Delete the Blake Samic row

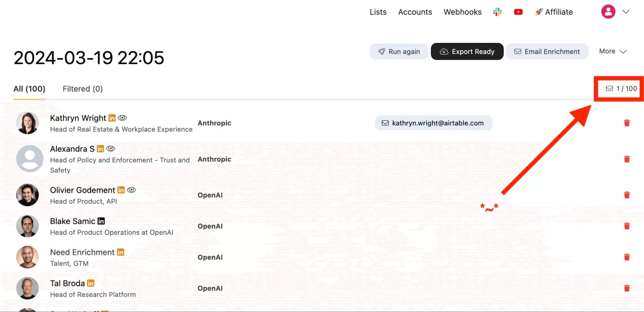tap(627, 226)
